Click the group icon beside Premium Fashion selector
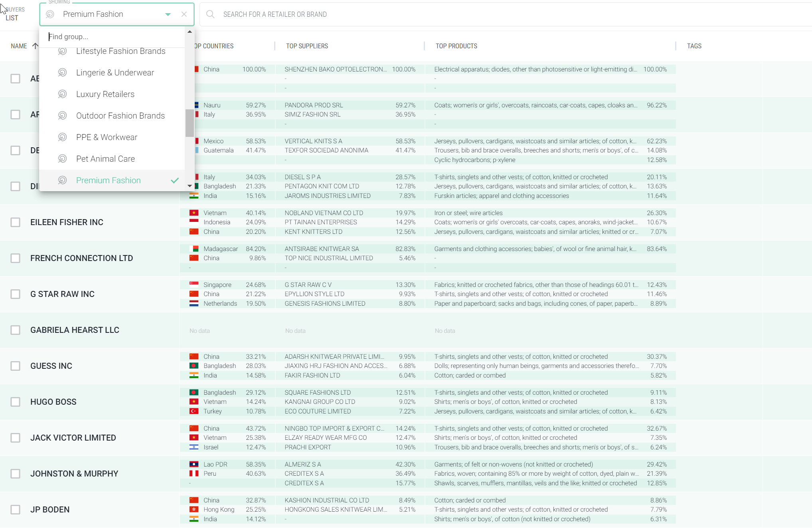Viewport: 812px width, 528px height. 50,14
